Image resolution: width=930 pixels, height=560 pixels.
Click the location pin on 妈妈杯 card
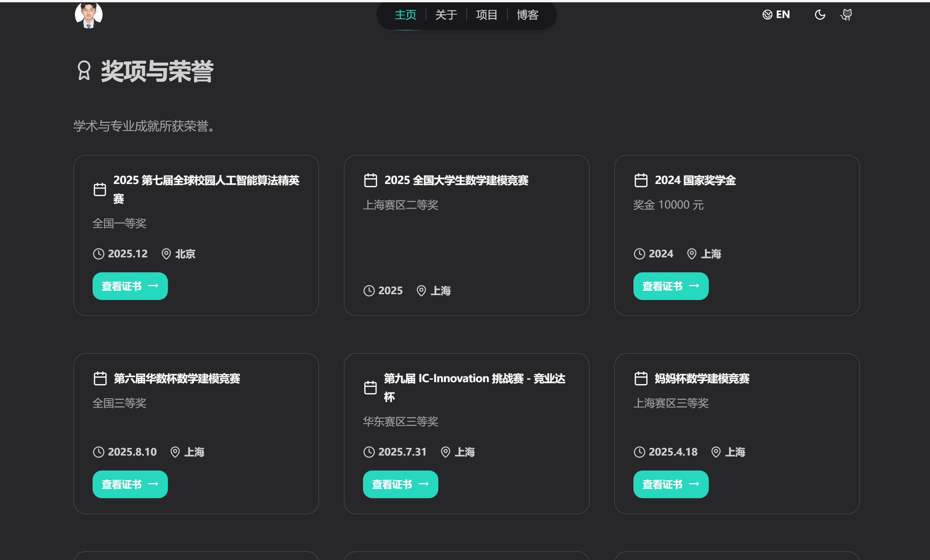coord(716,452)
